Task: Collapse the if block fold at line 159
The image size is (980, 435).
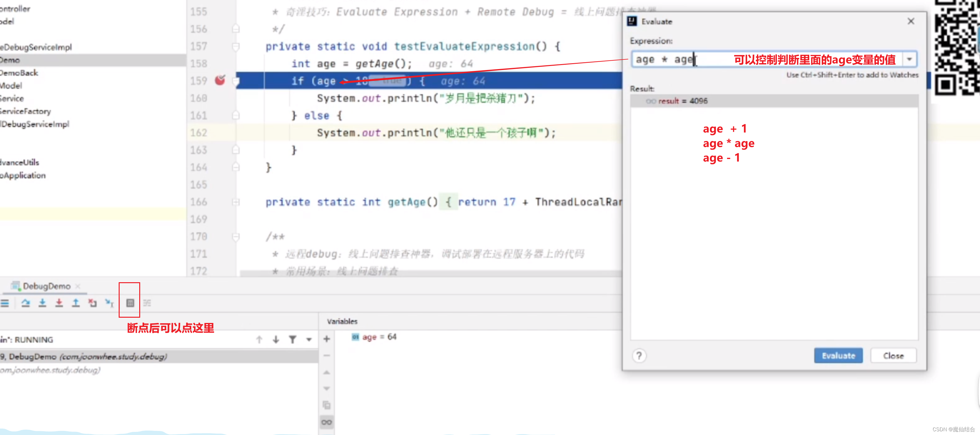Action: tap(236, 81)
